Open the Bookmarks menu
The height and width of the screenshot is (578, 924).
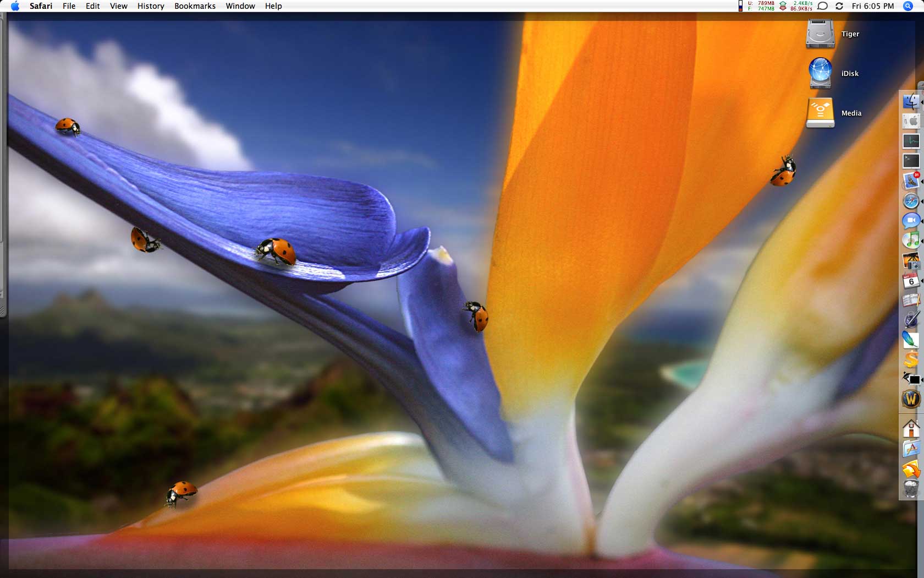click(x=195, y=6)
